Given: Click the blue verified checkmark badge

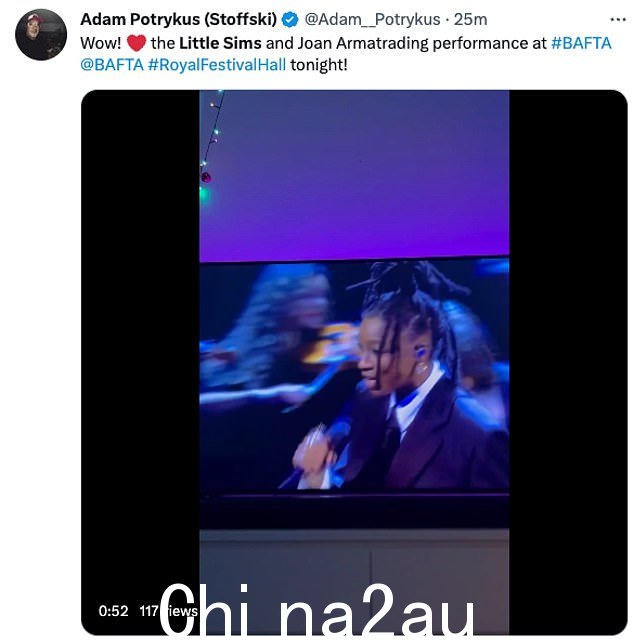Looking at the screenshot, I should 290,20.
